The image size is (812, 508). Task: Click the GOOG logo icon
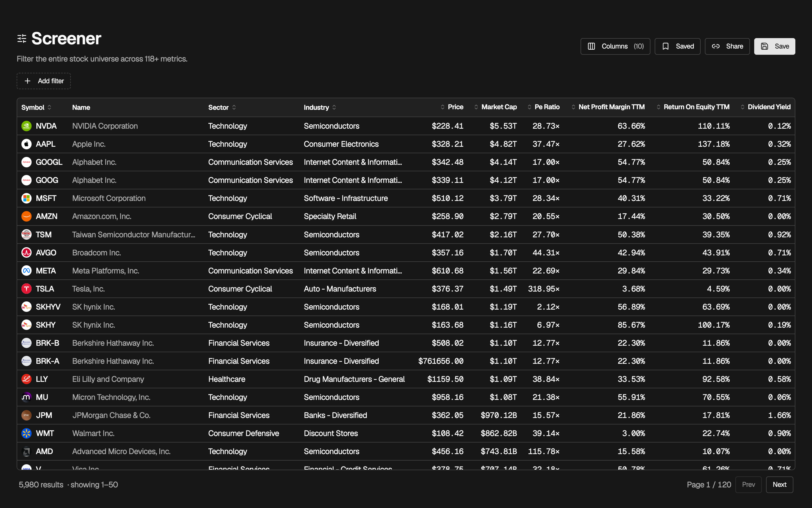point(27,180)
